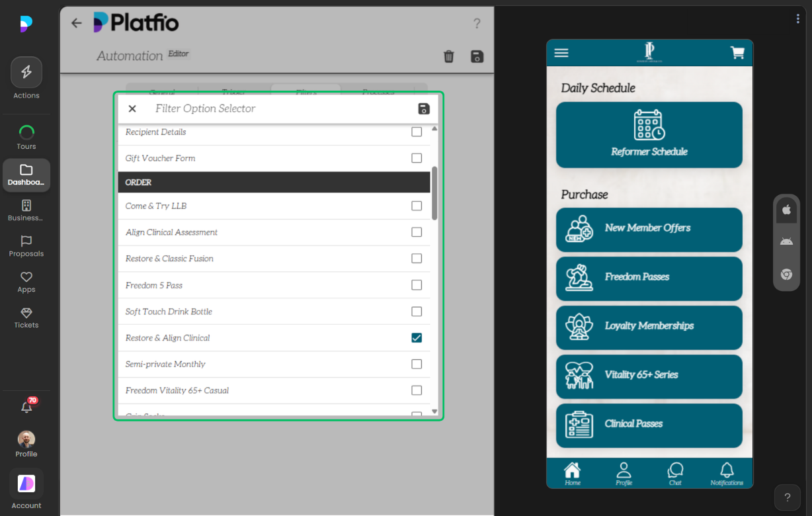Enable the Gift Voucher Form checkbox
812x516 pixels.
pyautogui.click(x=417, y=158)
